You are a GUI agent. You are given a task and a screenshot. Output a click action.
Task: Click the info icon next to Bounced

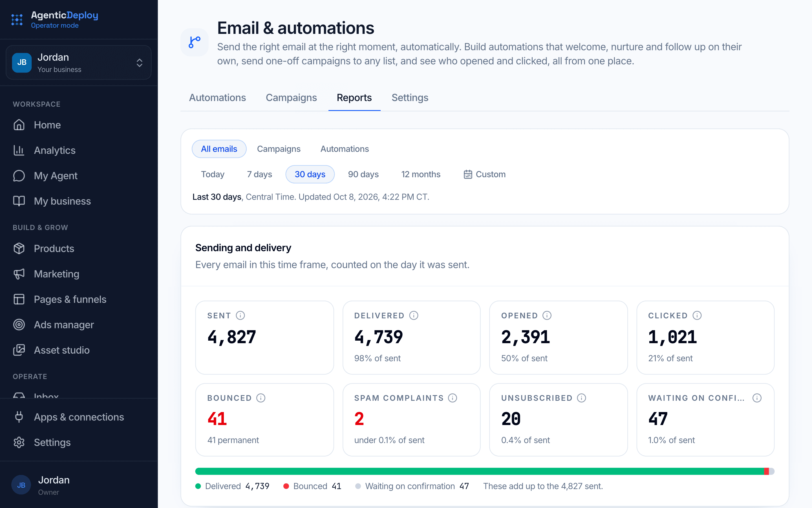click(261, 398)
